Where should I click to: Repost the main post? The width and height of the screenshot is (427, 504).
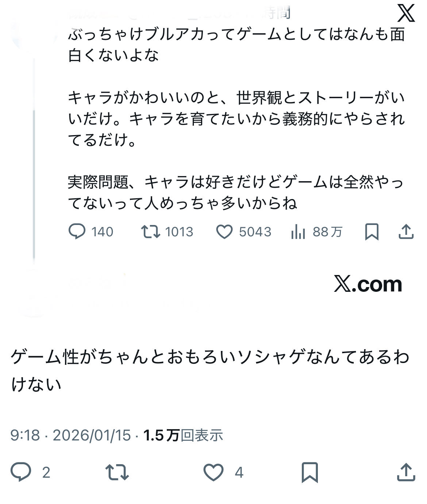pos(117,472)
